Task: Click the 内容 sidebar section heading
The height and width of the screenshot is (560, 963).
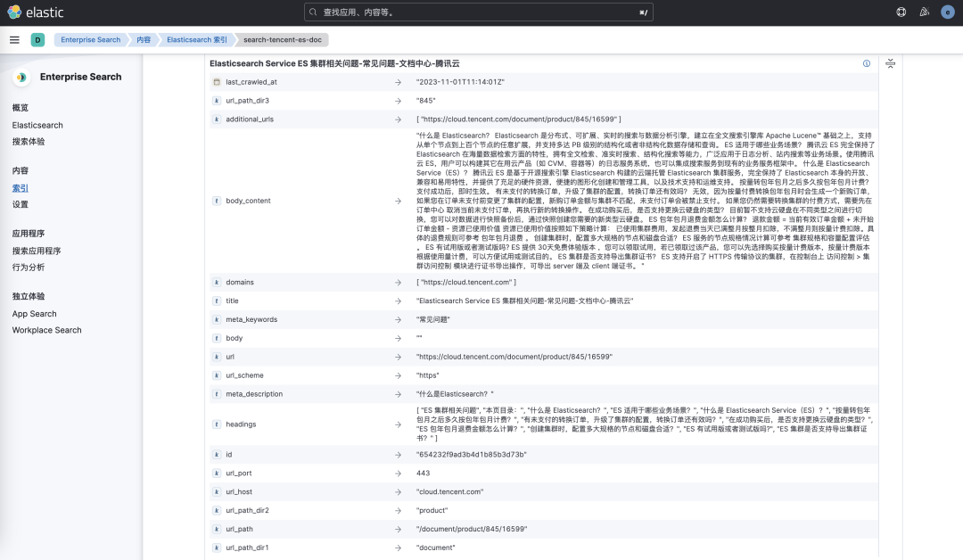Action: coord(21,170)
